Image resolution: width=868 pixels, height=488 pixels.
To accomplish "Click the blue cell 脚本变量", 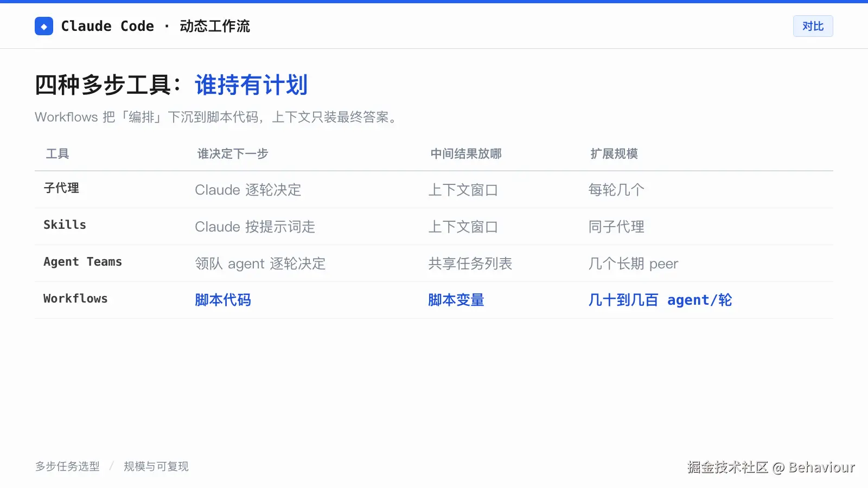I will [x=456, y=300].
